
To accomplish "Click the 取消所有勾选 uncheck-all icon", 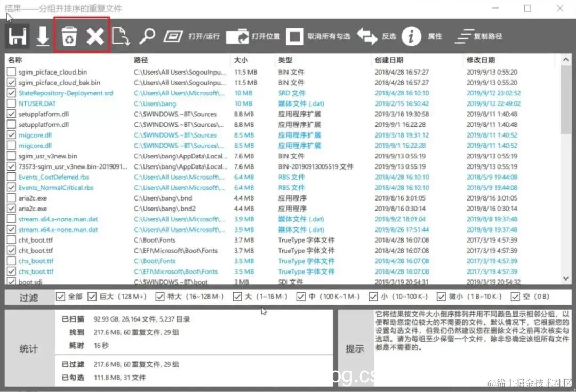I will [295, 36].
